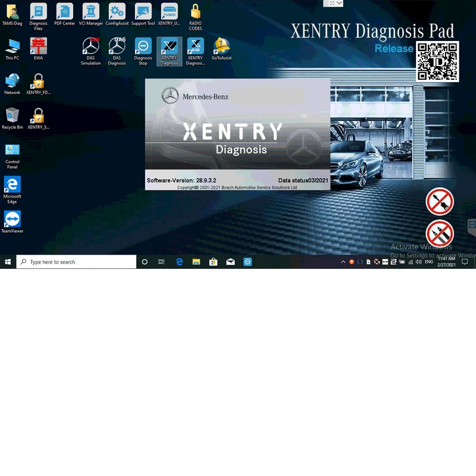Viewport: 476px width, 476px height.
Task: Open the Support Tool shortcut
Action: click(143, 14)
